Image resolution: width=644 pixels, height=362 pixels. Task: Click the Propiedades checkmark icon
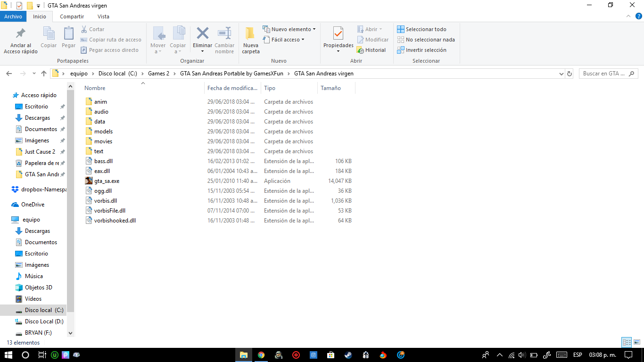point(339,33)
